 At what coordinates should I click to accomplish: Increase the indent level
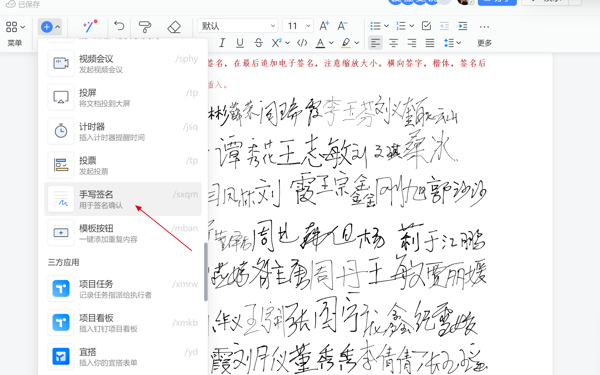[x=463, y=26]
